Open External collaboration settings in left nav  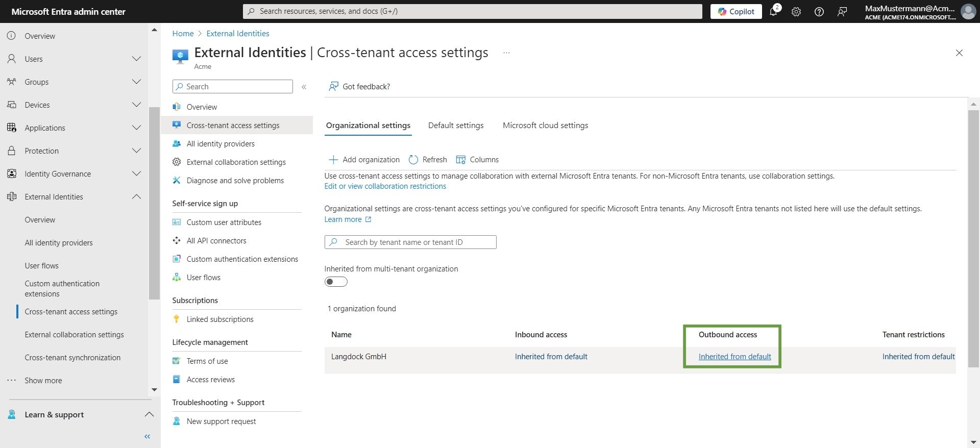(74, 335)
